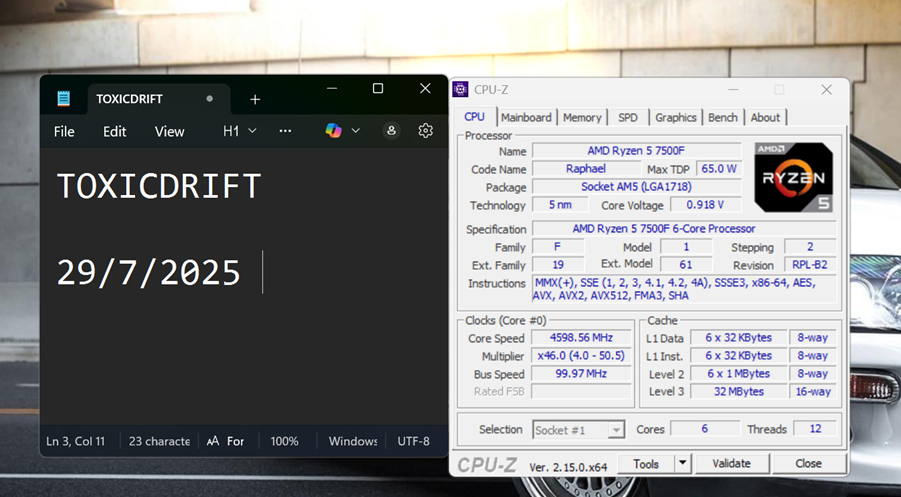The image size is (901, 497).
Task: Click the Family value F
Action: 558,247
